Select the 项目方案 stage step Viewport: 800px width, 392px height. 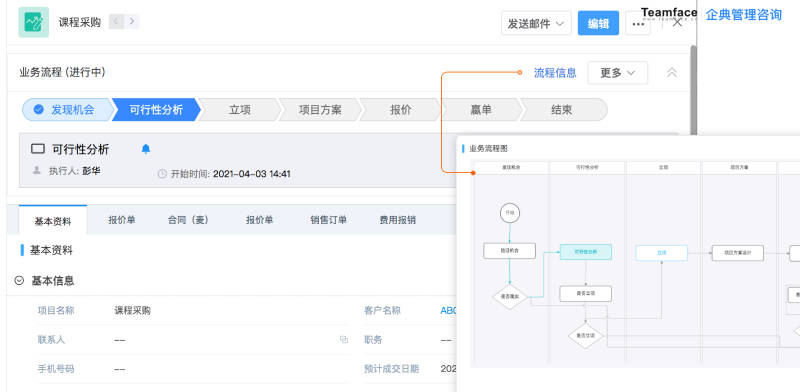pos(320,110)
